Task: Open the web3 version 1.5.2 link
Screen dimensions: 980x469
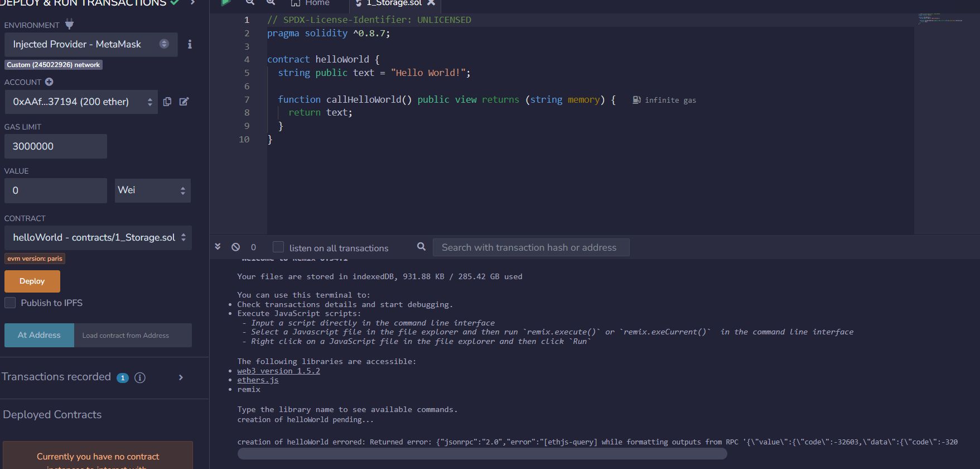Action: pos(278,371)
